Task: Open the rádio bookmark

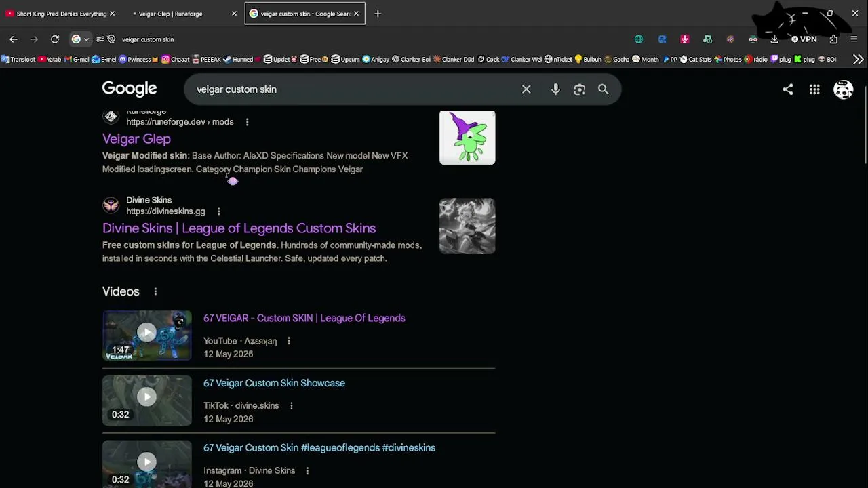Action: 755,60
